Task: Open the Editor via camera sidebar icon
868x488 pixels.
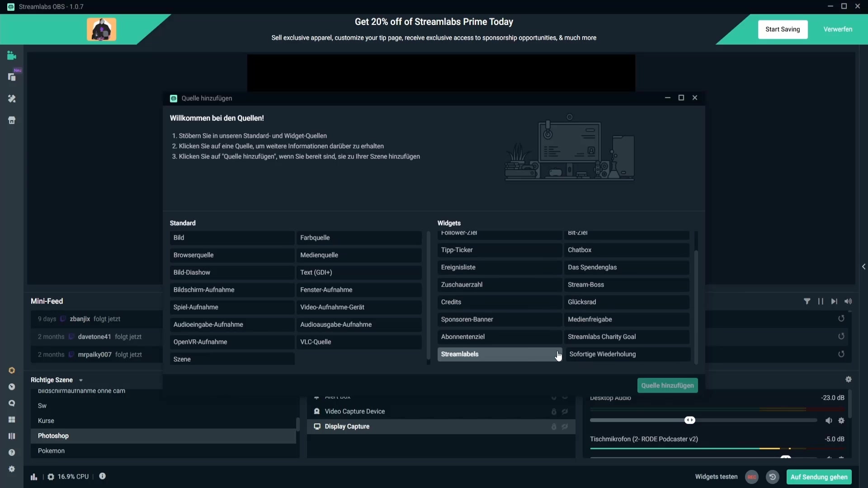Action: pyautogui.click(x=12, y=56)
